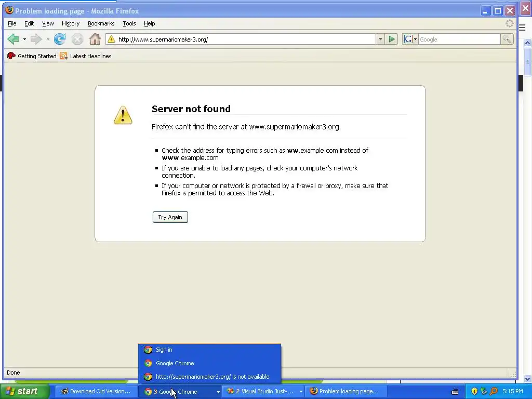This screenshot has width=532, height=399.
Task: Reload the page with the refresh icon
Action: [x=60, y=39]
